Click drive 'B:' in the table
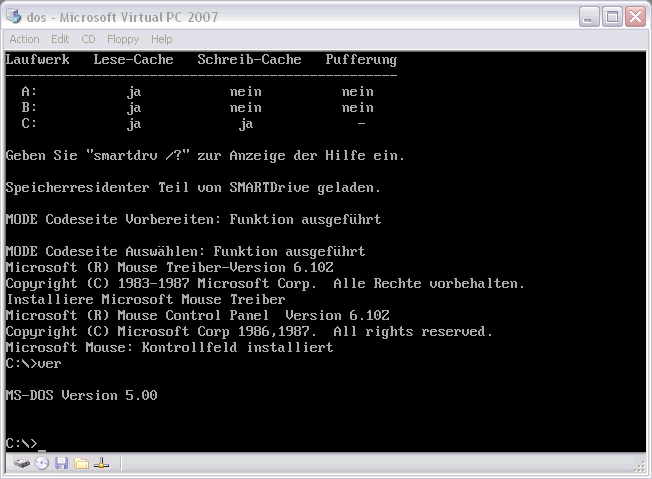652x479 pixels. pos(29,107)
